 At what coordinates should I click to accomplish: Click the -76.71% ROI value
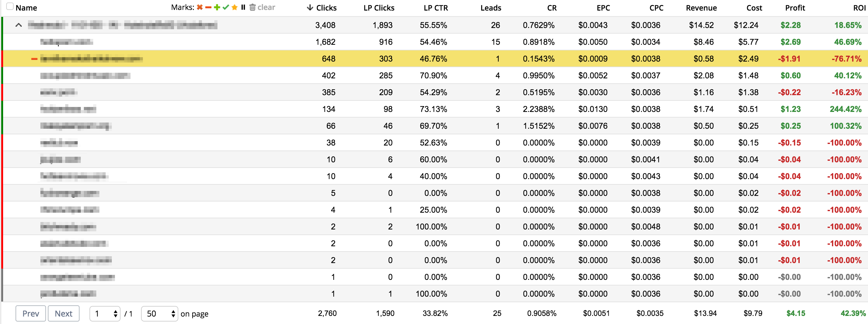(847, 59)
